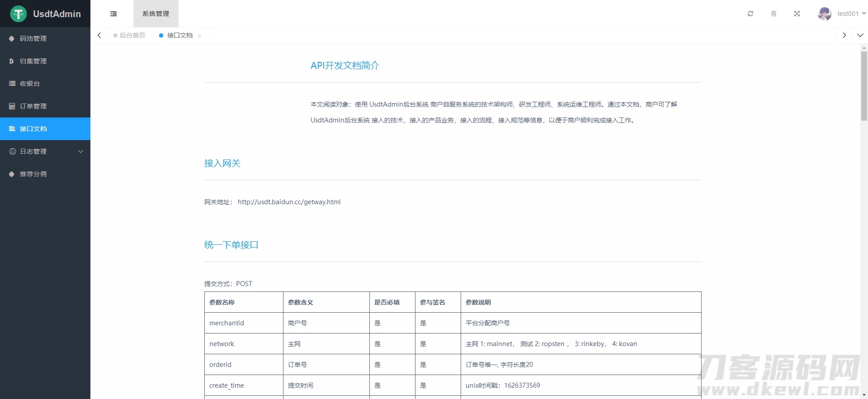Image resolution: width=868 pixels, height=399 pixels.
Task: Select 接口文档 sidebar item
Action: point(33,129)
